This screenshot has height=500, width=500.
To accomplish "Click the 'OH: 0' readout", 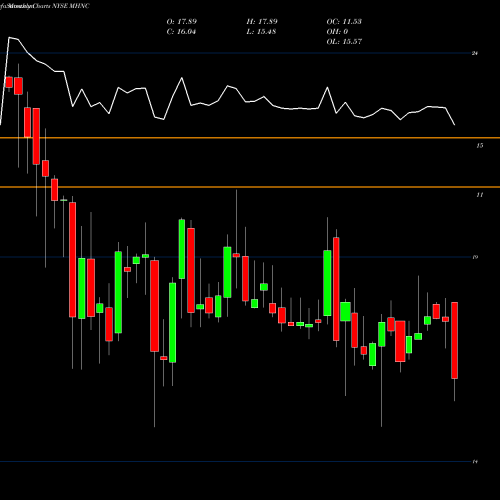I will coord(337,32).
